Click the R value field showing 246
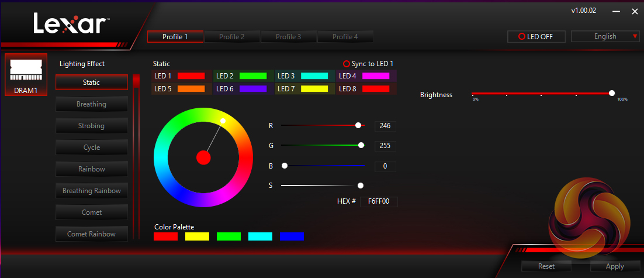This screenshot has height=278, width=644. click(x=385, y=126)
